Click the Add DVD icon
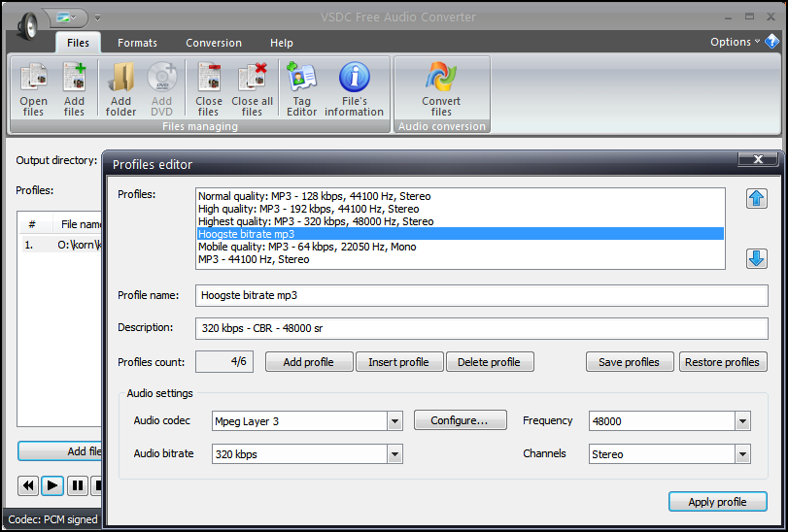The image size is (788, 532). point(162,88)
